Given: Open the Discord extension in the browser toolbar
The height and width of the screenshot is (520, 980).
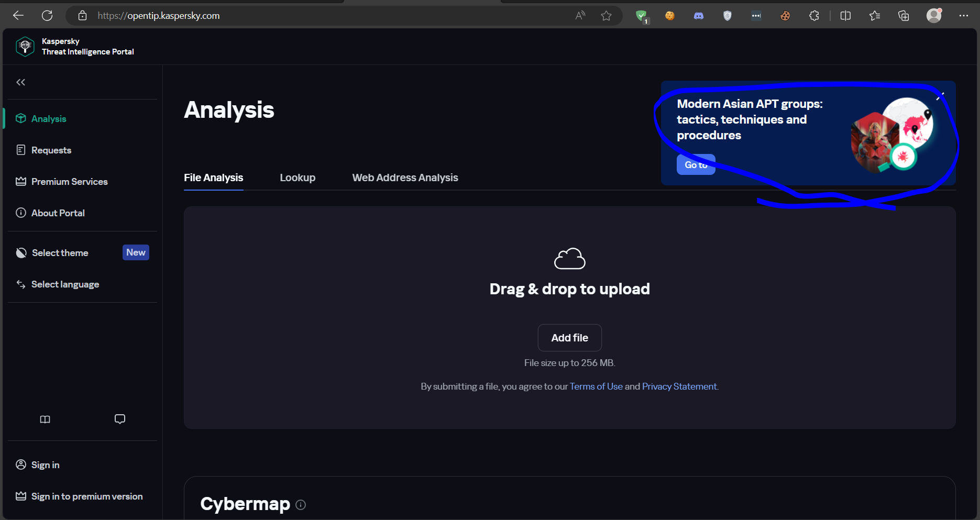Looking at the screenshot, I should (x=698, y=16).
